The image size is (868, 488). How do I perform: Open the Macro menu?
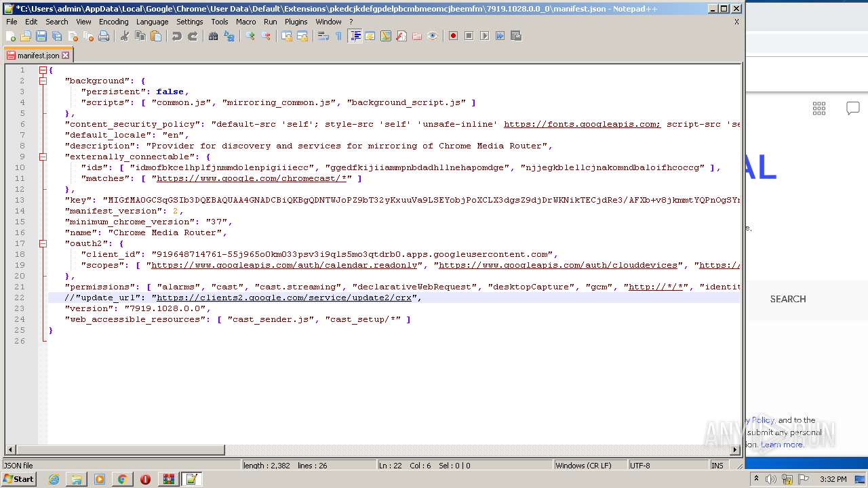click(x=246, y=22)
